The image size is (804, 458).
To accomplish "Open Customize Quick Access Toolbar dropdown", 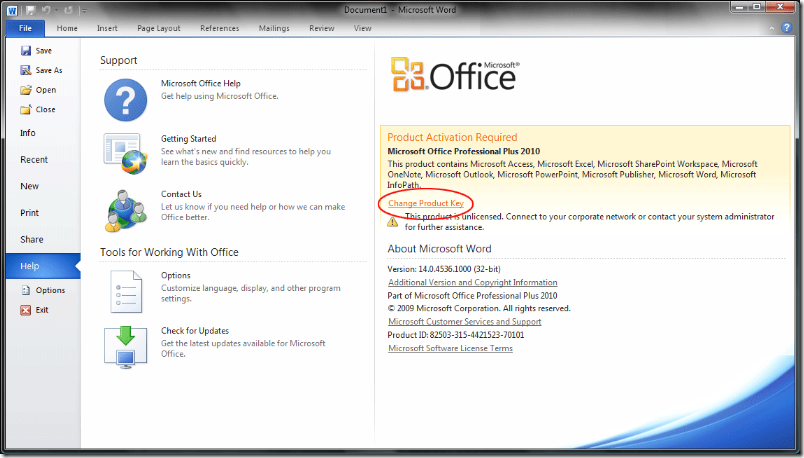I will point(84,10).
